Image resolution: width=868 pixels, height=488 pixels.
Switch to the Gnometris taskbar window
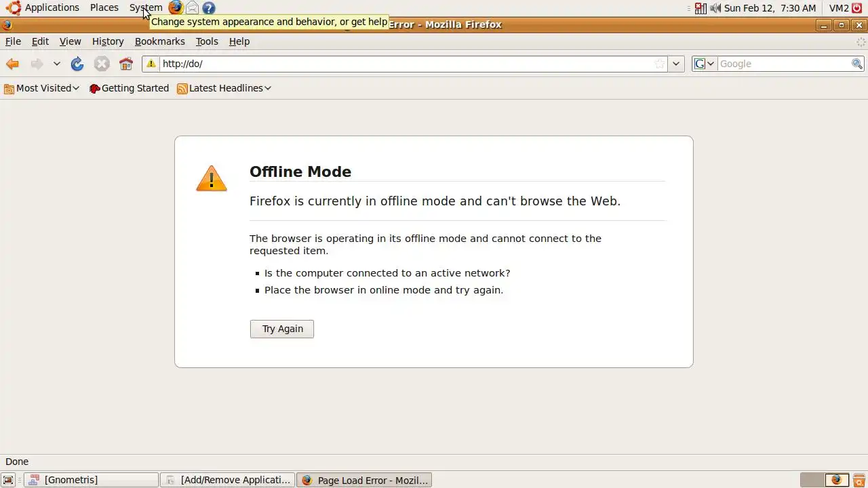click(x=92, y=480)
